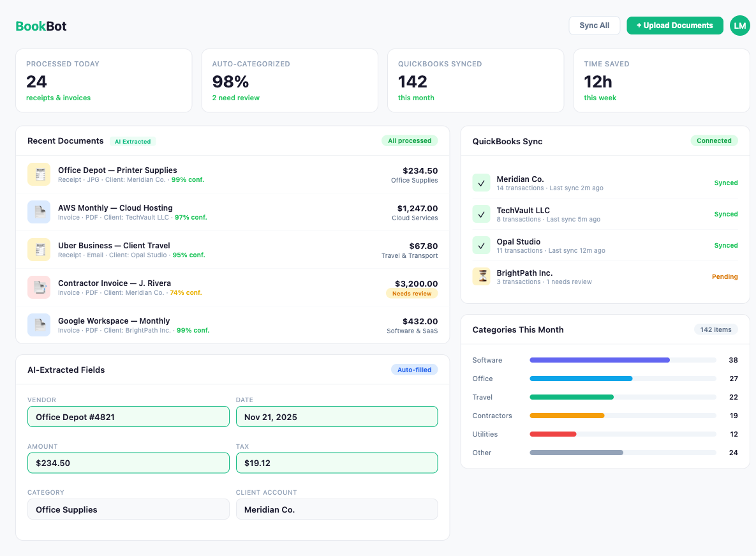Click the Google Workspace invoice icon
The height and width of the screenshot is (556, 756).
pos(39,325)
